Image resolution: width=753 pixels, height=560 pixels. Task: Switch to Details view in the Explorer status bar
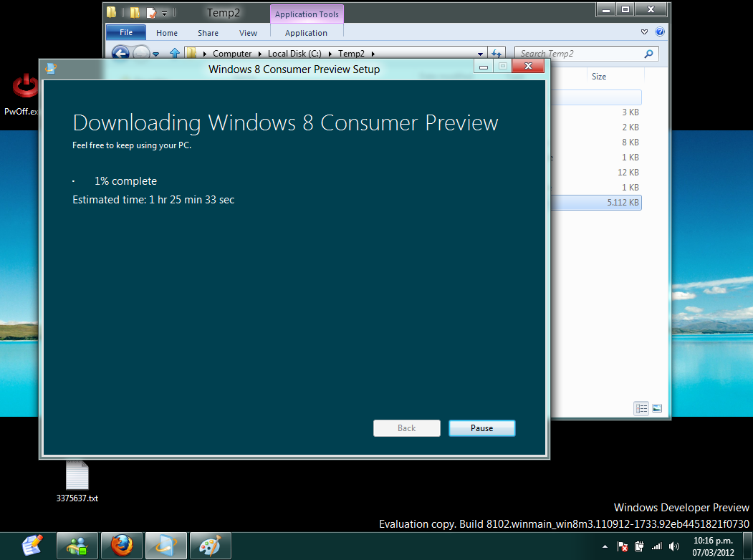pos(641,407)
